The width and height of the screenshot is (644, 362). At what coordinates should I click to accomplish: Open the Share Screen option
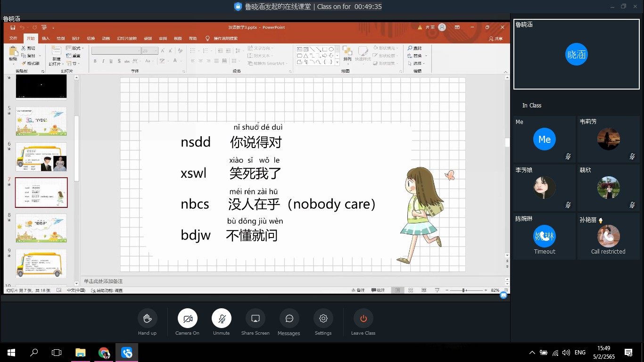click(x=255, y=319)
